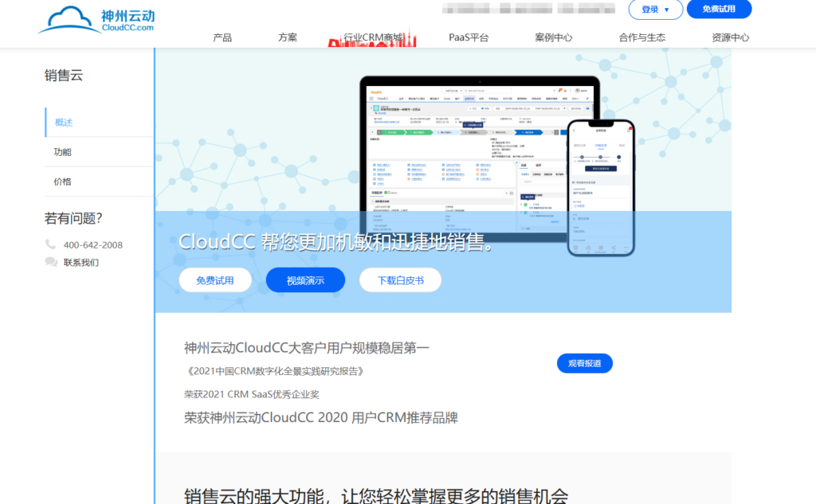This screenshot has height=504, width=816.
Task: Click the 400-642-2008 phone number
Action: tap(93, 245)
